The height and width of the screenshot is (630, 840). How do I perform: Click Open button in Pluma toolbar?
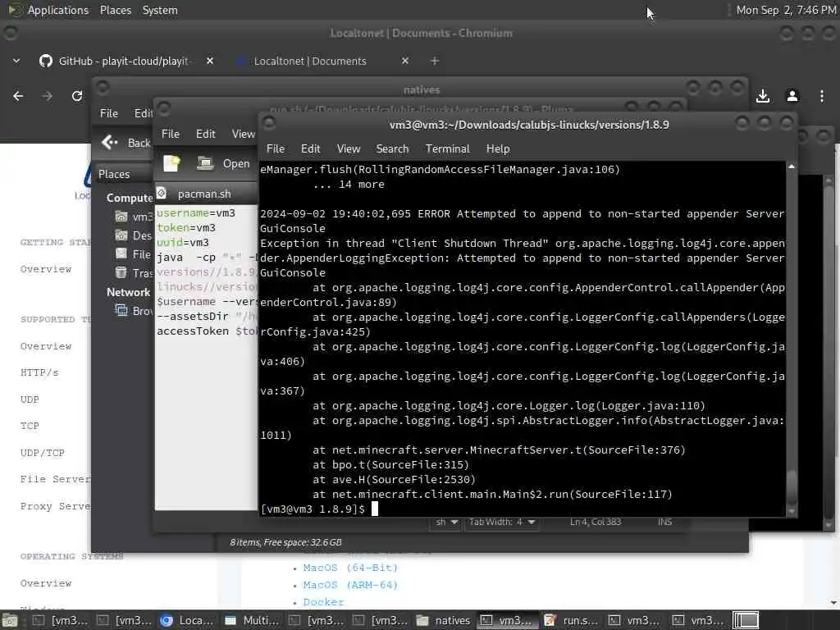[223, 163]
